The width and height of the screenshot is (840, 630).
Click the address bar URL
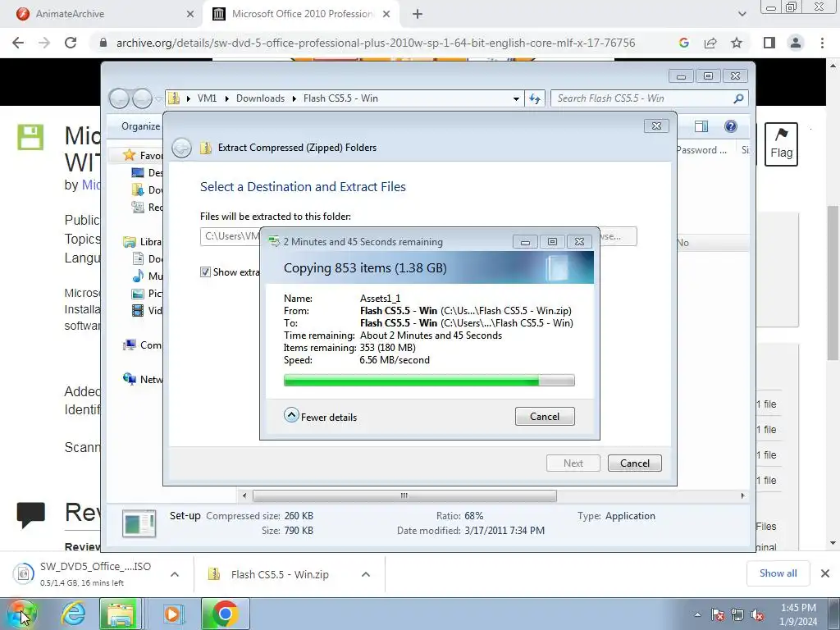376,43
